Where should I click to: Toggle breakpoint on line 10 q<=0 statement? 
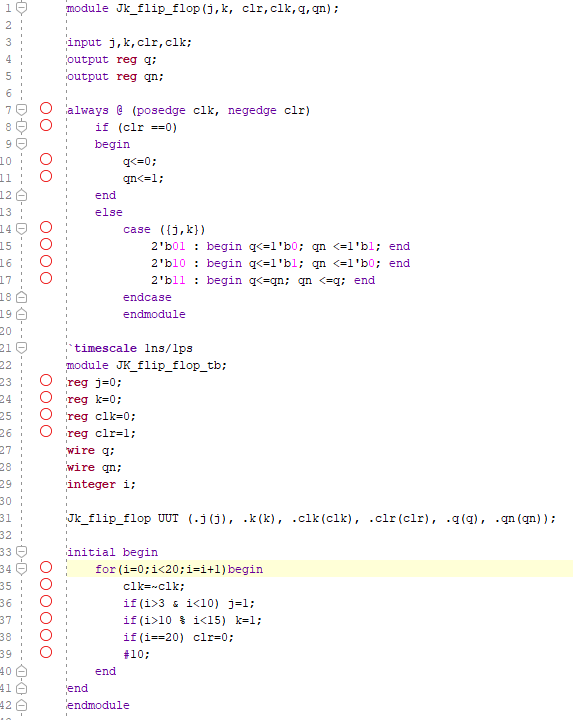(46, 159)
